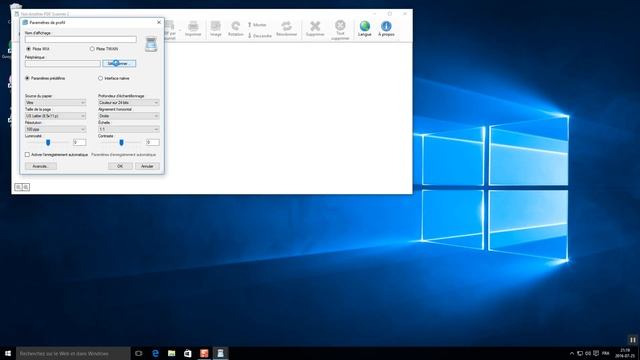Viewport: 640px width, 360px height.
Task: Click the Avancés button
Action: click(41, 166)
